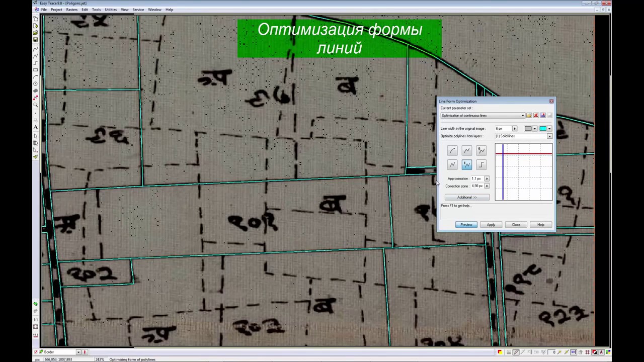
Task: Open the File menu
Action: pyautogui.click(x=44, y=10)
